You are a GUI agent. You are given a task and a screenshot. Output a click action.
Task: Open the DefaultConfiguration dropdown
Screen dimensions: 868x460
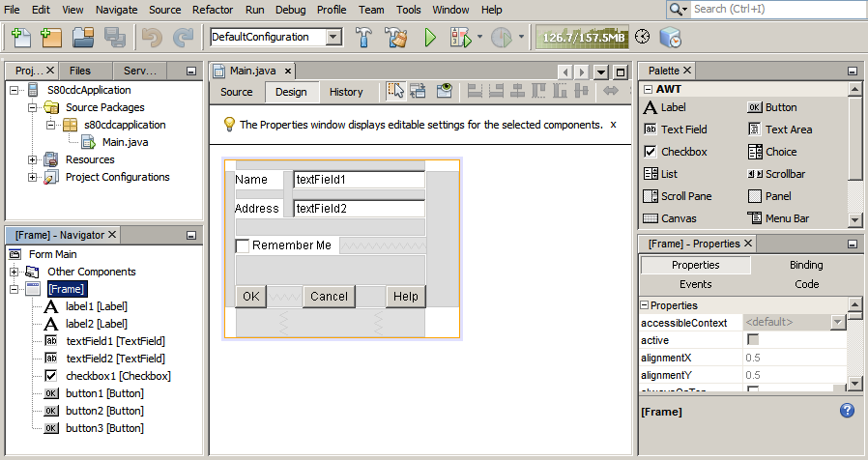coord(334,37)
